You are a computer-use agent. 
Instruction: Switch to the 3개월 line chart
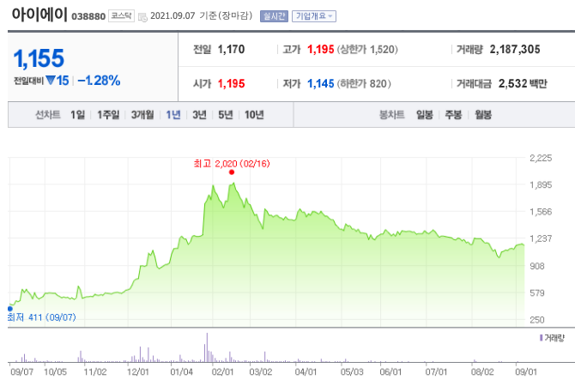[142, 115]
